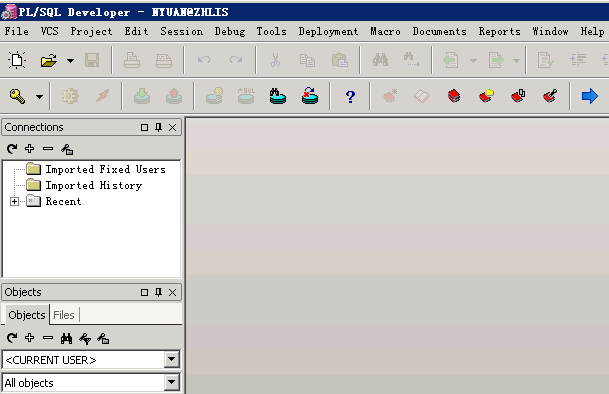Image resolution: width=609 pixels, height=394 pixels.
Task: Click binoculars find icon in Objects panel
Action: click(66, 338)
